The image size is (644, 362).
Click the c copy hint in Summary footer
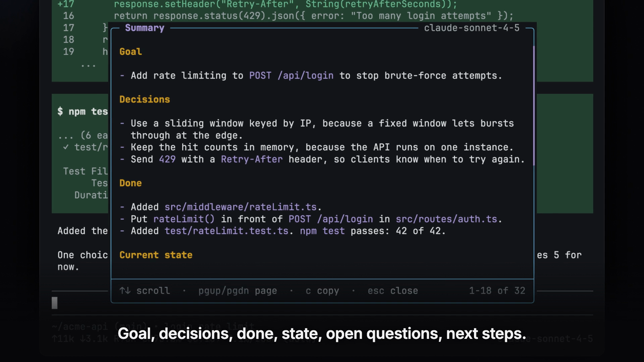[x=322, y=291]
